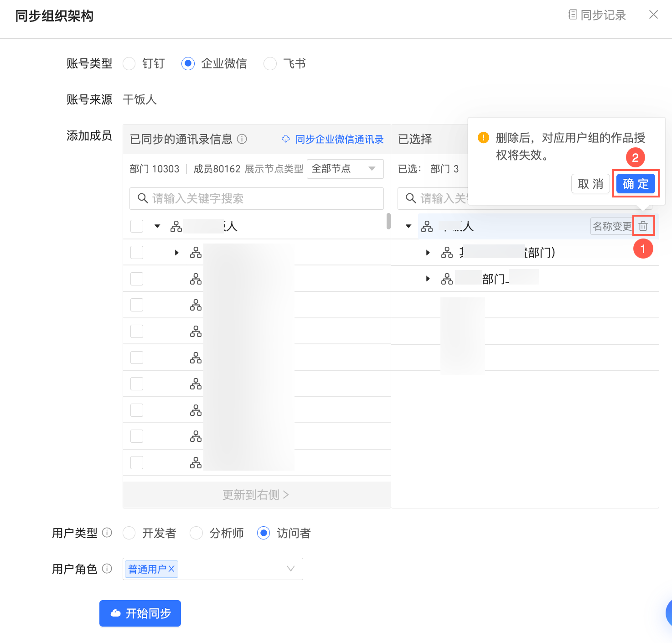Click info icon next to 用户角色
The height and width of the screenshot is (643, 672).
click(107, 569)
